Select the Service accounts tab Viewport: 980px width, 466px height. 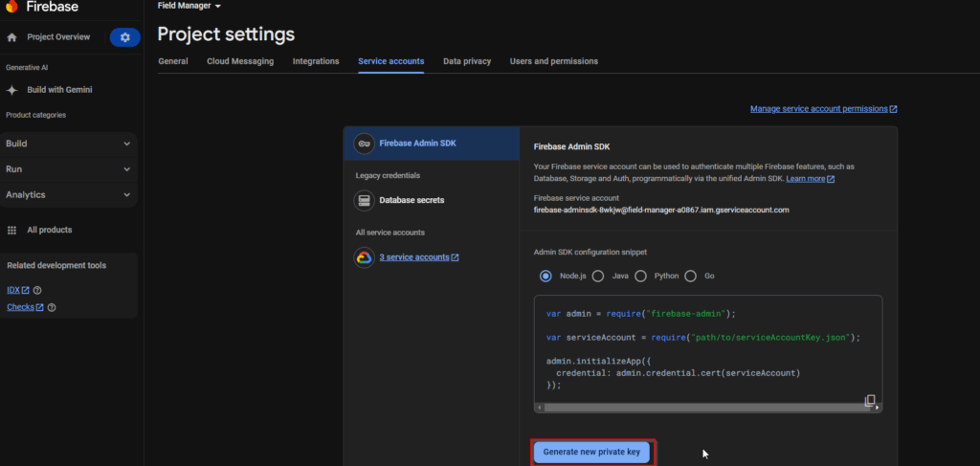(391, 61)
